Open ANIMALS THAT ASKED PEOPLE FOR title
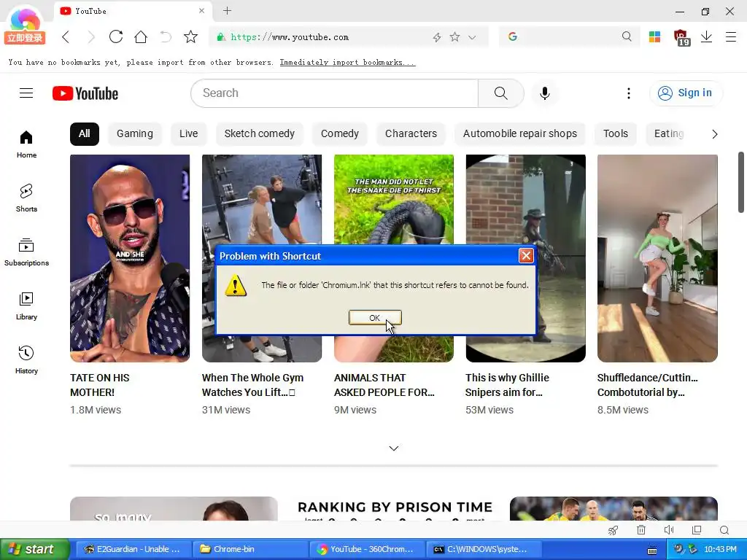The image size is (747, 560). point(384,385)
